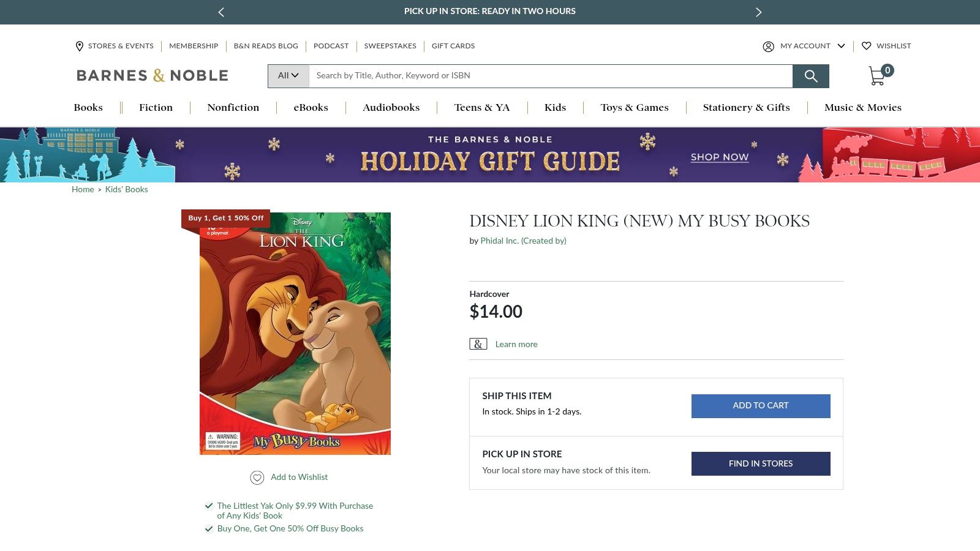Click the Barnes & Noble logo

point(151,75)
